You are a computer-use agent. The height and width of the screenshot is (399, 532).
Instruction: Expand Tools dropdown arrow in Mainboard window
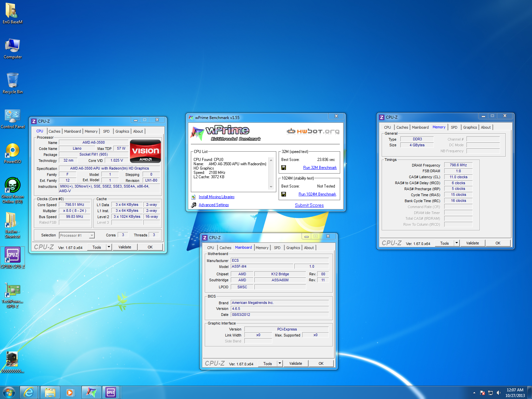pyautogui.click(x=280, y=363)
